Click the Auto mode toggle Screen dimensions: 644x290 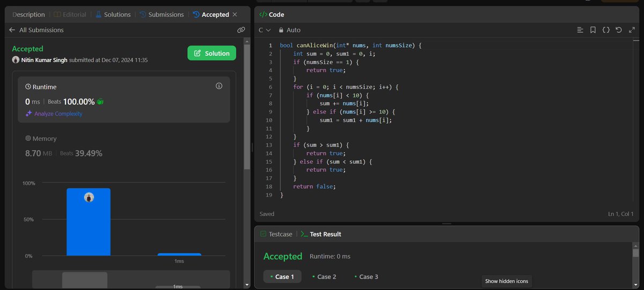pyautogui.click(x=289, y=30)
